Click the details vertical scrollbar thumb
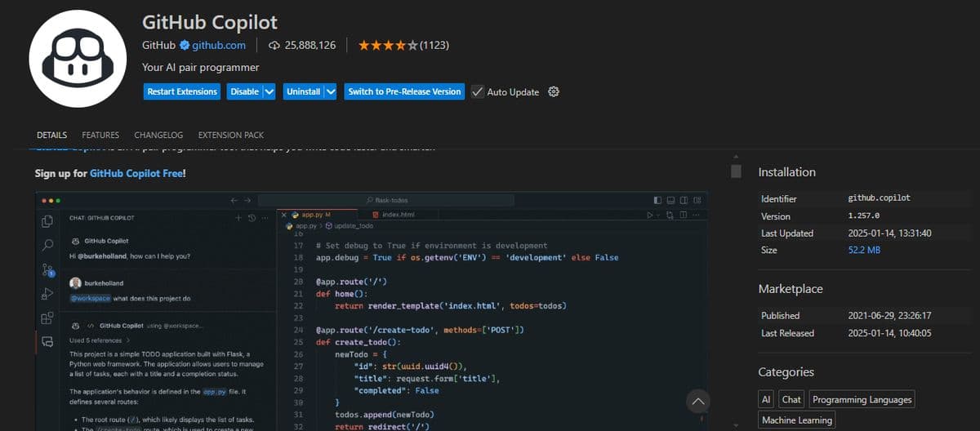Screen dimensions: 980x431 point(736,171)
